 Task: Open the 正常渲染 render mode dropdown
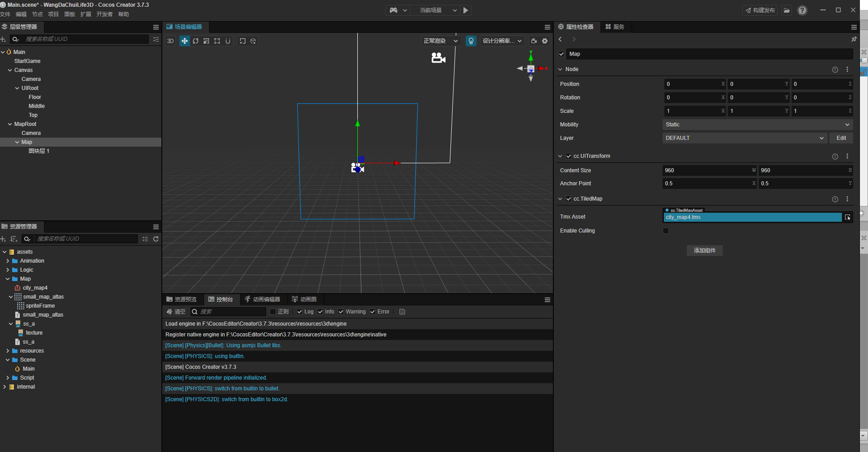click(441, 41)
